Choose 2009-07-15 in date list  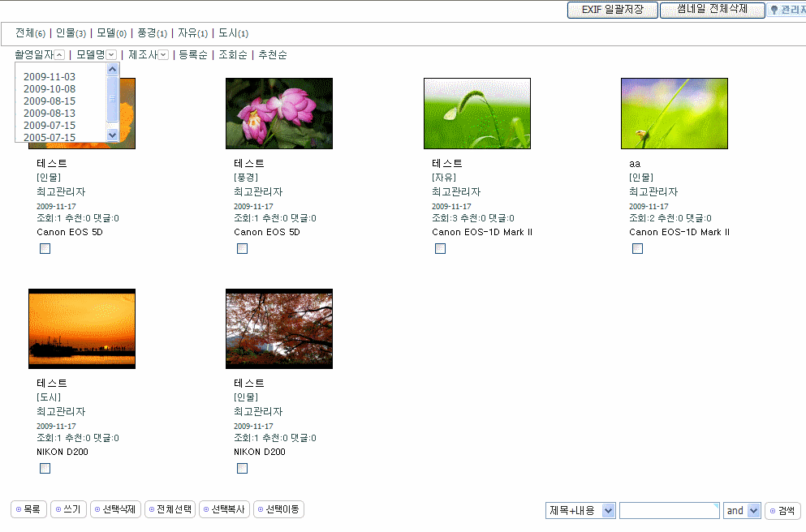50,126
